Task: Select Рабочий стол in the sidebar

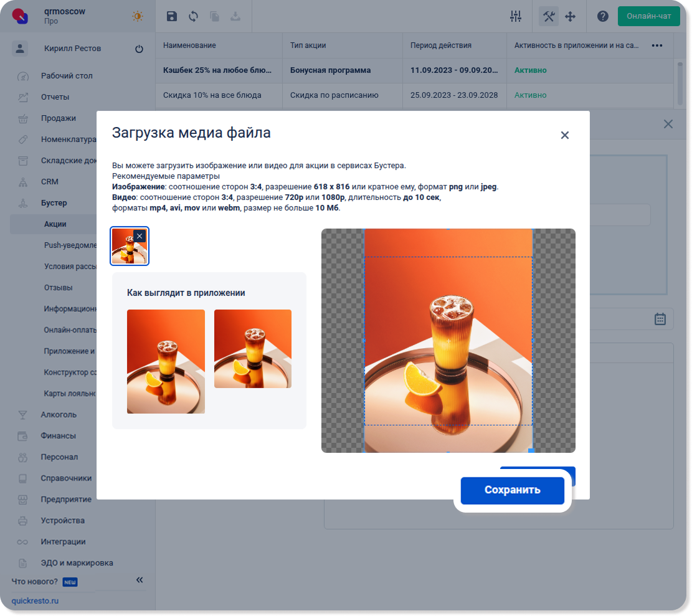Action: (67, 76)
